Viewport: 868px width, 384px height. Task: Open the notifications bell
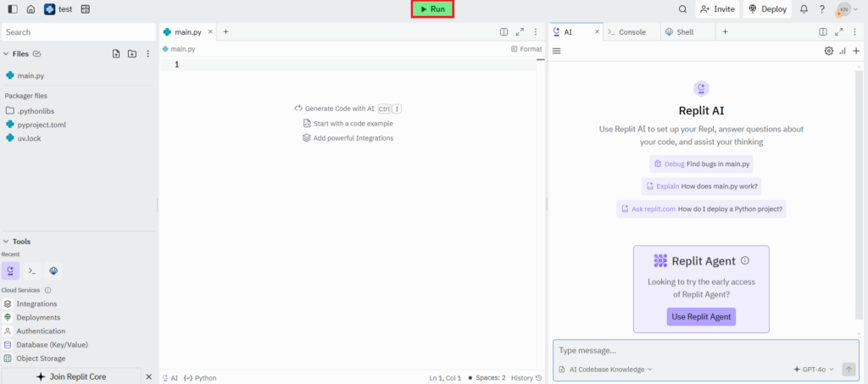pos(804,9)
